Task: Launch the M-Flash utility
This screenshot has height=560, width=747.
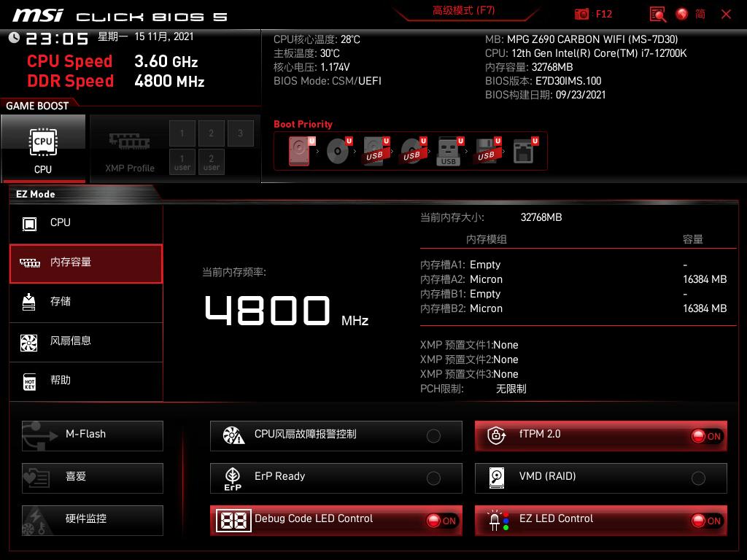Action: [92, 435]
